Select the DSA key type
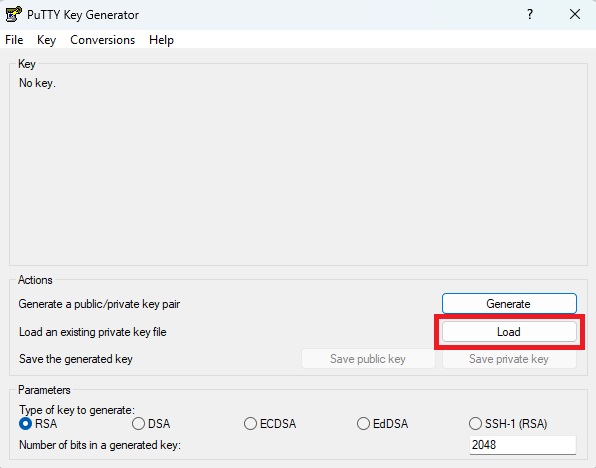 point(151,424)
